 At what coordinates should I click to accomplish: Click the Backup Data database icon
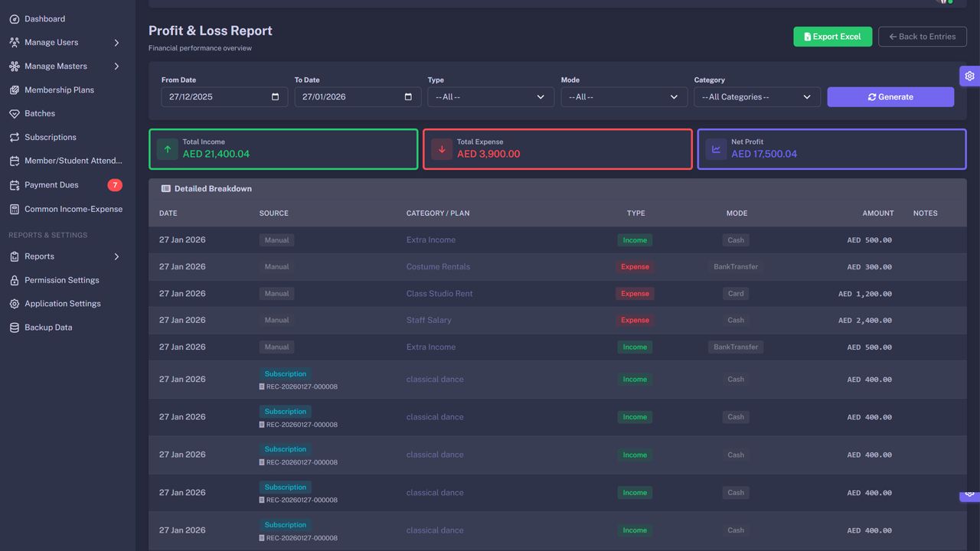pos(15,328)
